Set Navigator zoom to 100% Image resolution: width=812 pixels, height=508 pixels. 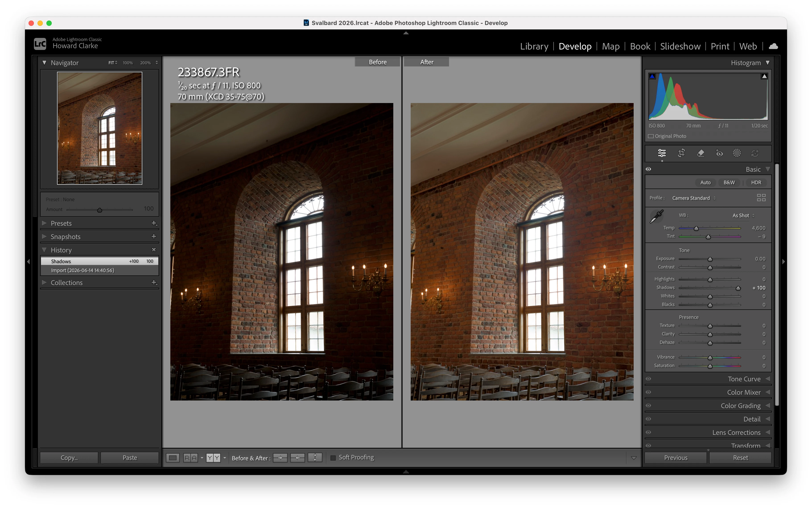[128, 63]
